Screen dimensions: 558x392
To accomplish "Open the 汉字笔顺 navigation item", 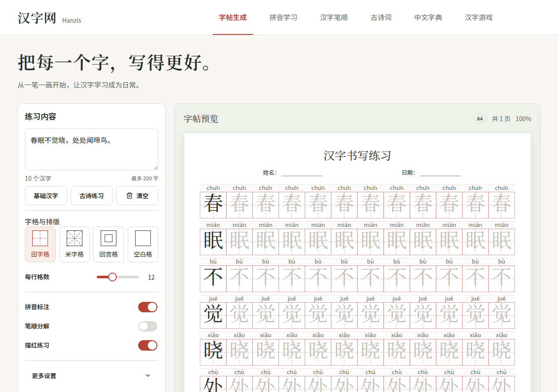I will click(334, 17).
